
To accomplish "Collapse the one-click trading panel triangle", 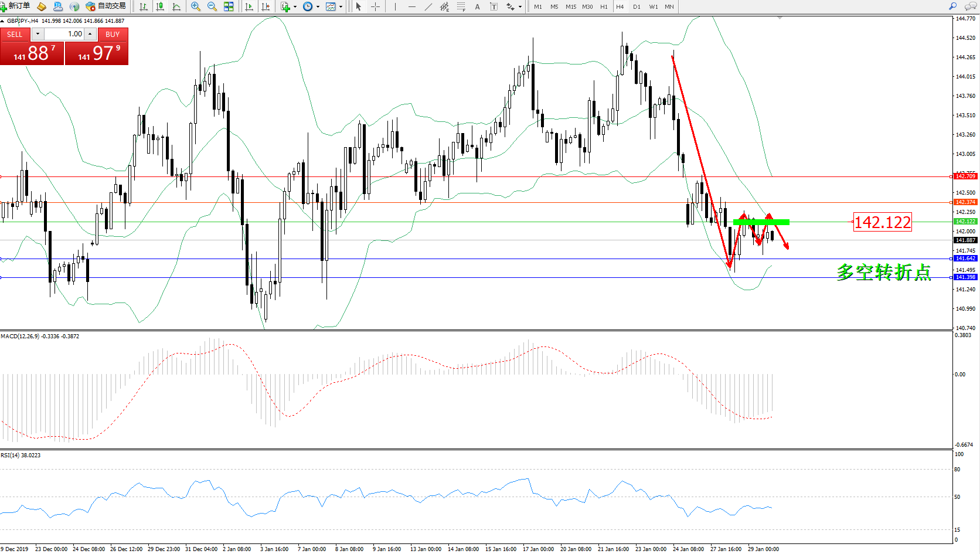I will [3, 21].
